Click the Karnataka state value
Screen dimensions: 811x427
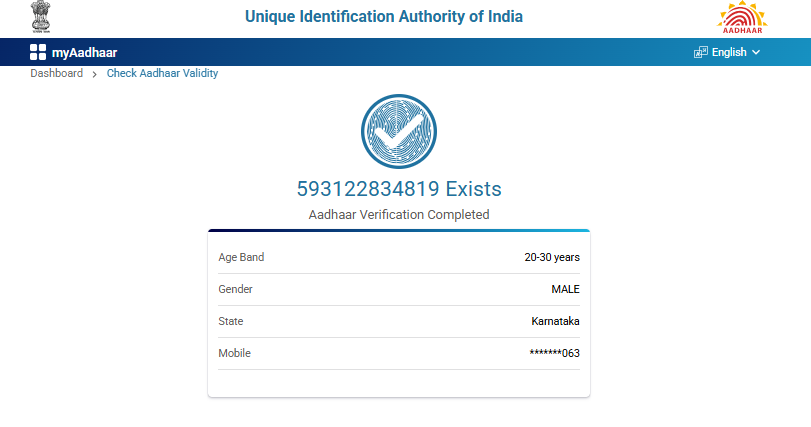click(x=555, y=321)
